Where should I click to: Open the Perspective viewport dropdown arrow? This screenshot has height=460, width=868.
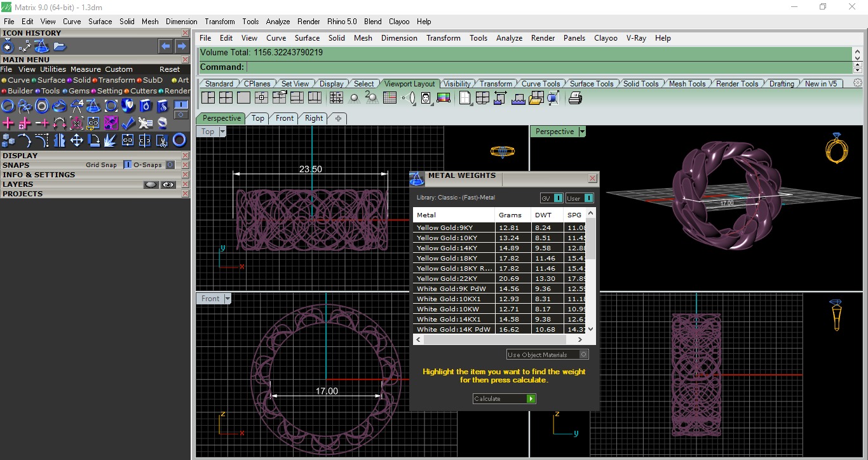[582, 132]
